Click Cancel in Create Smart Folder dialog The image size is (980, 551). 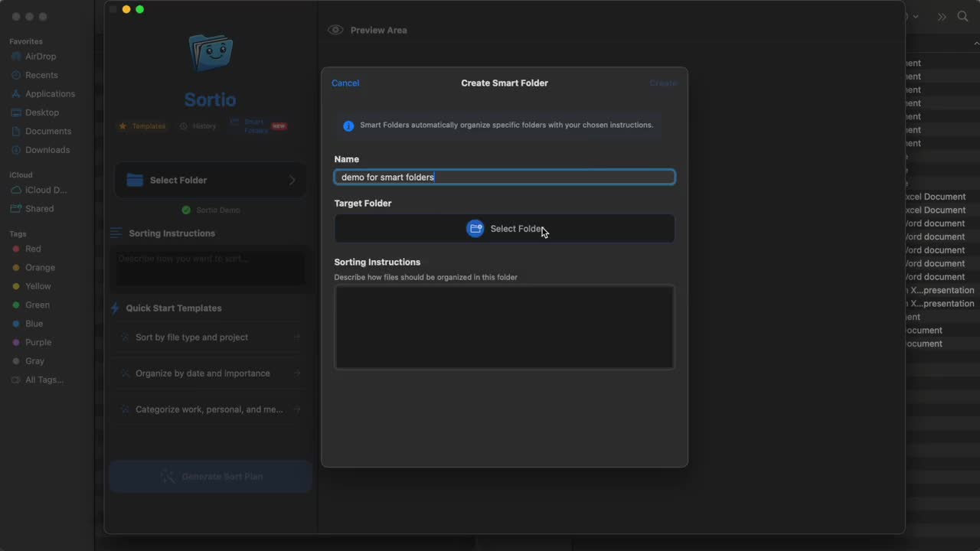[x=345, y=83]
